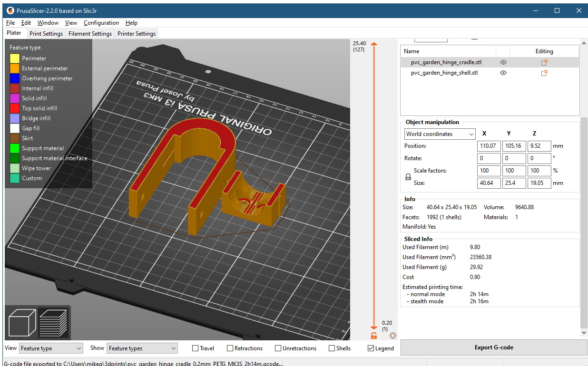
Task: Click the green Support material swatch
Action: (x=15, y=148)
